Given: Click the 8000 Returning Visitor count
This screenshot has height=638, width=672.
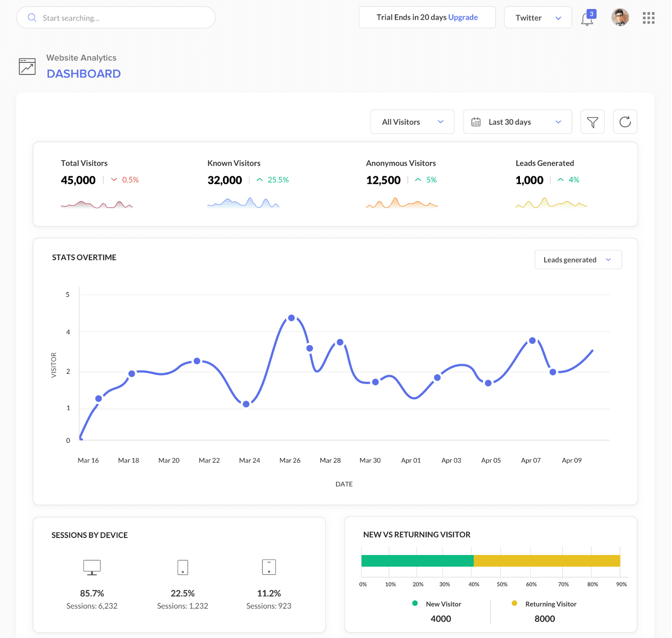Looking at the screenshot, I should pos(545,619).
